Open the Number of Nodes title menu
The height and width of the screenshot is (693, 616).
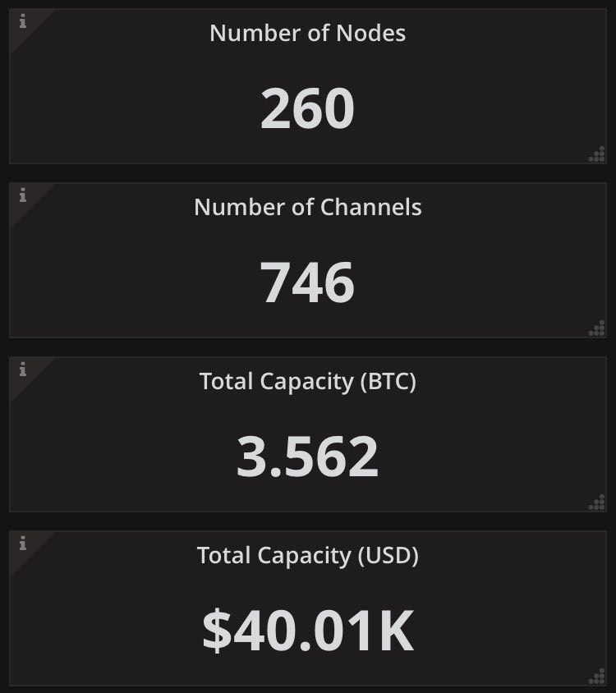(307, 33)
